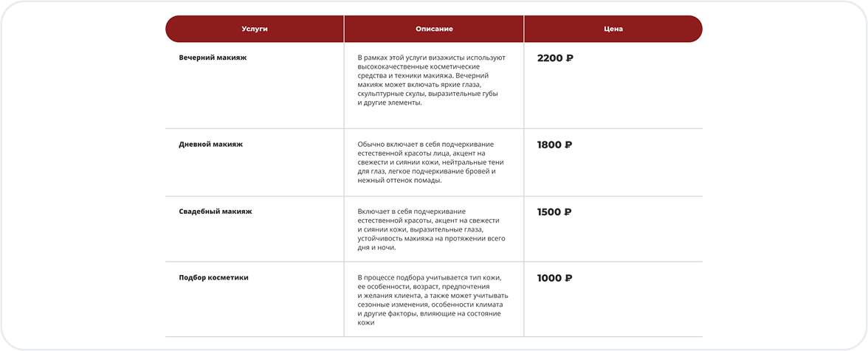
Task: Click the Вечерний макияж description text
Action: coord(431,80)
